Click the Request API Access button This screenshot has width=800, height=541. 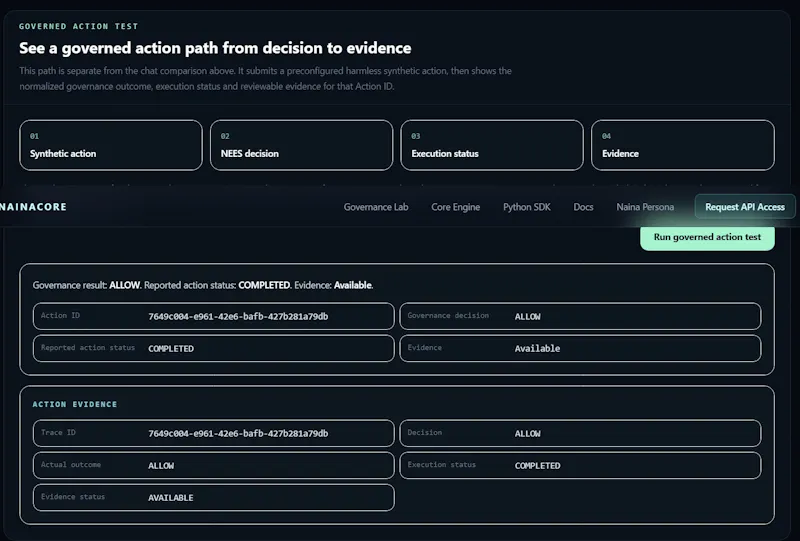coord(745,207)
